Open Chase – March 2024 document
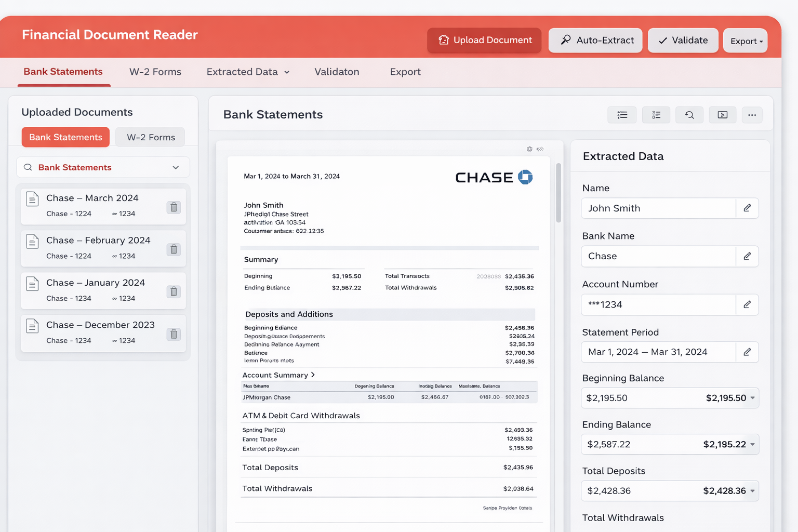Viewport: 798px width, 532px height. point(103,206)
